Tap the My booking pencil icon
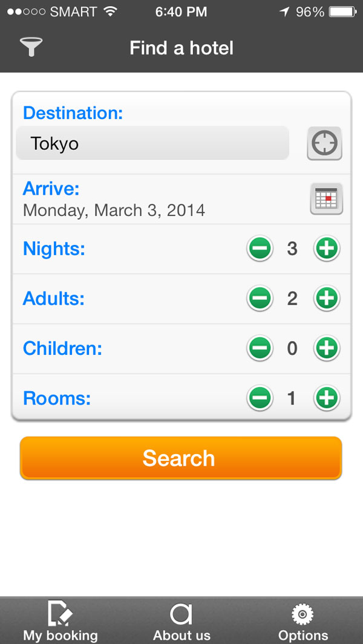The height and width of the screenshot is (644, 363). coord(60,614)
